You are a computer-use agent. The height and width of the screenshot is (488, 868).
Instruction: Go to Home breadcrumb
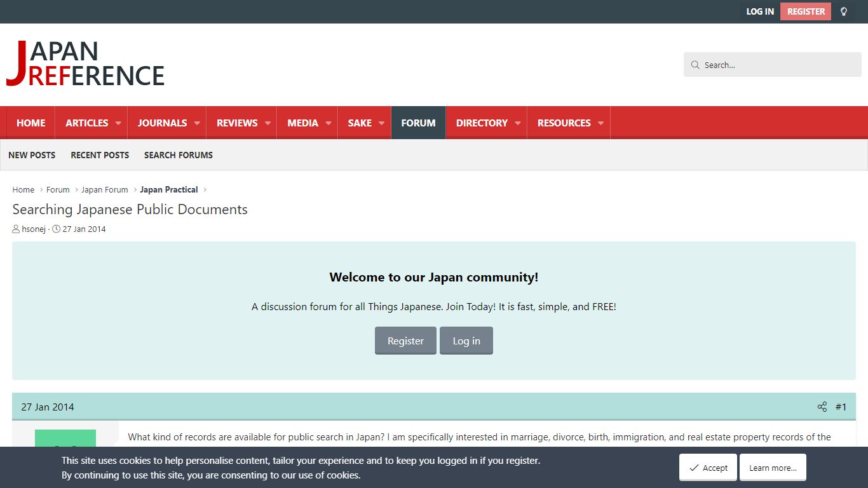[x=24, y=190]
